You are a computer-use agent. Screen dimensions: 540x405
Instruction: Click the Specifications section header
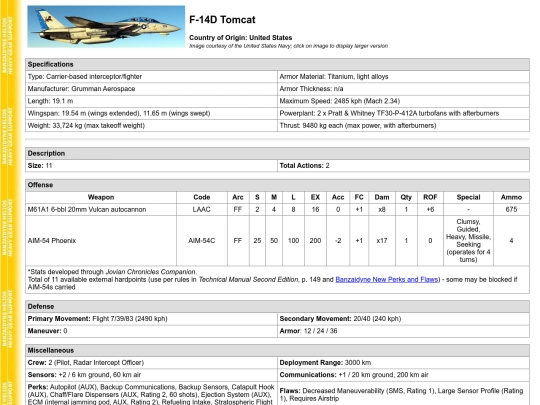277,64
